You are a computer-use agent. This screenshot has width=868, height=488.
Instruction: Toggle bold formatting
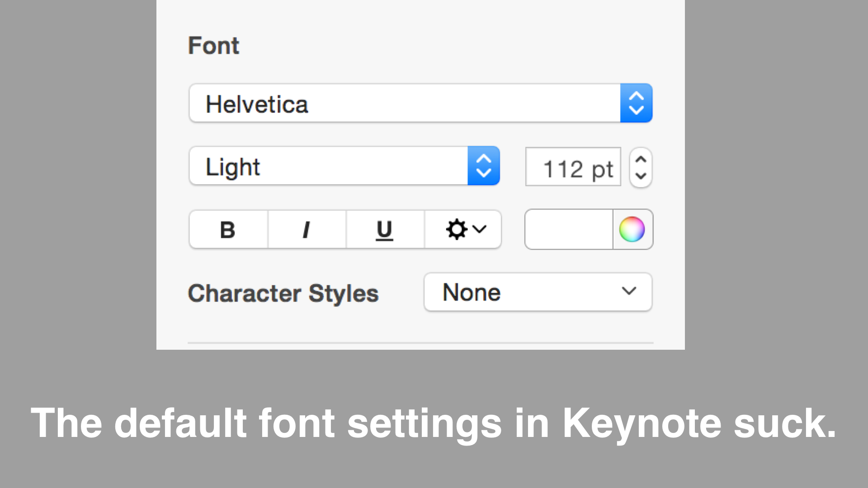tap(228, 230)
